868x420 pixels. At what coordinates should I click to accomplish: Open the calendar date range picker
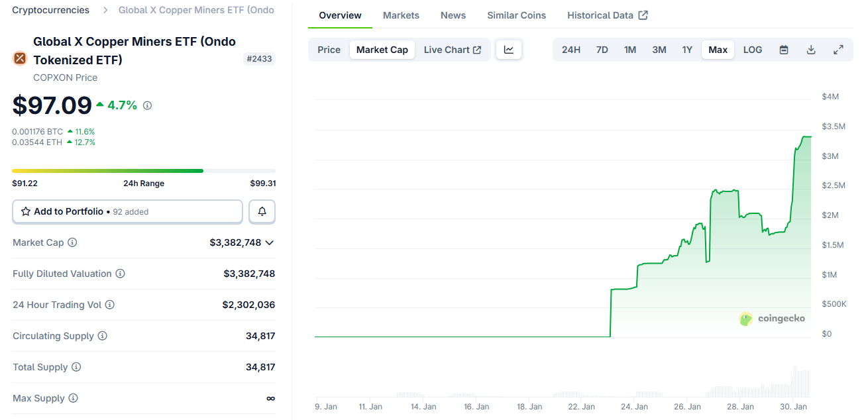(783, 49)
